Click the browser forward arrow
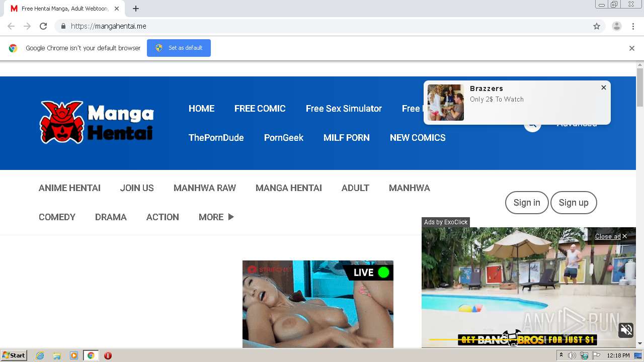This screenshot has width=644, height=362. (x=27, y=26)
